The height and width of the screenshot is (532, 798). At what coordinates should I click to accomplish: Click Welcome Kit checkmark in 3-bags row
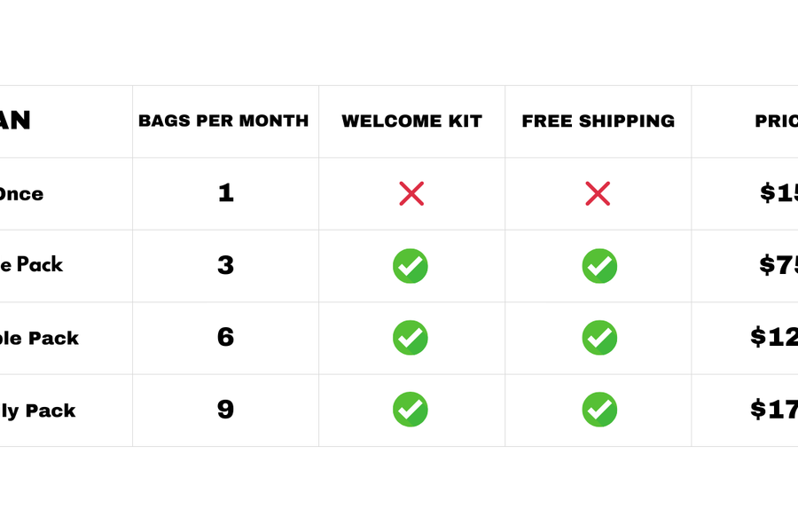click(411, 266)
